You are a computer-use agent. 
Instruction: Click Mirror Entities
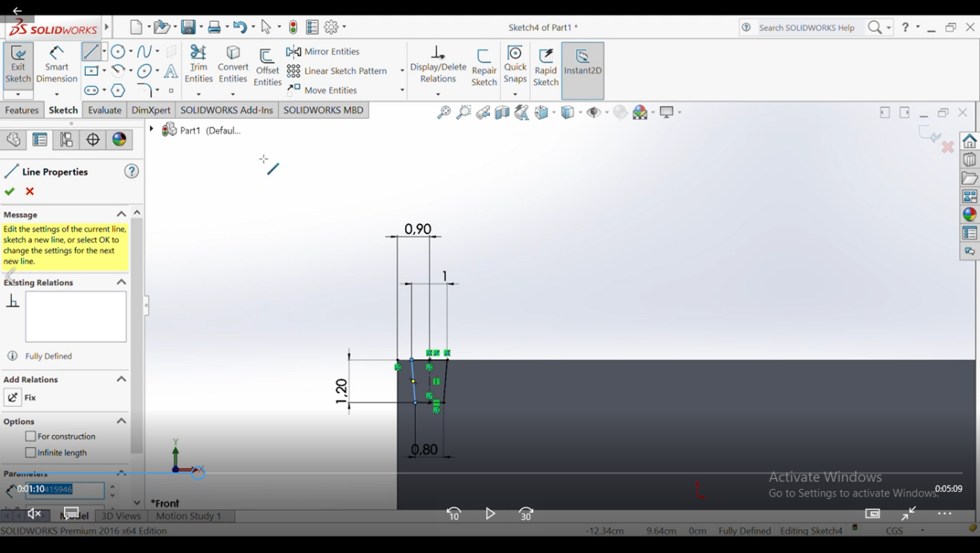pos(323,52)
